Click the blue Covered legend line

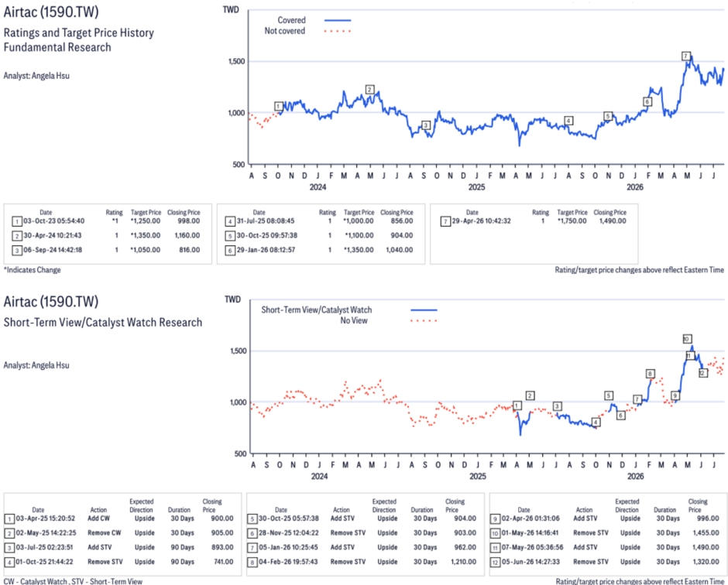tap(338, 20)
